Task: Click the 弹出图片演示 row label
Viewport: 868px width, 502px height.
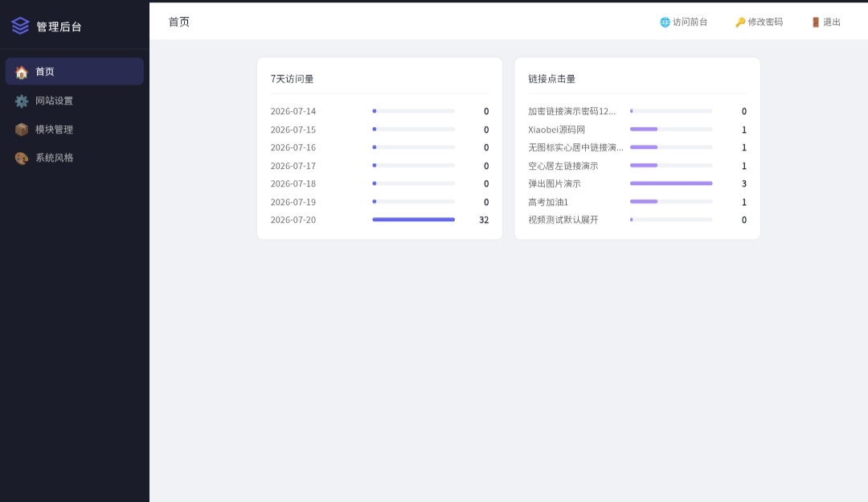Action: pos(554,183)
